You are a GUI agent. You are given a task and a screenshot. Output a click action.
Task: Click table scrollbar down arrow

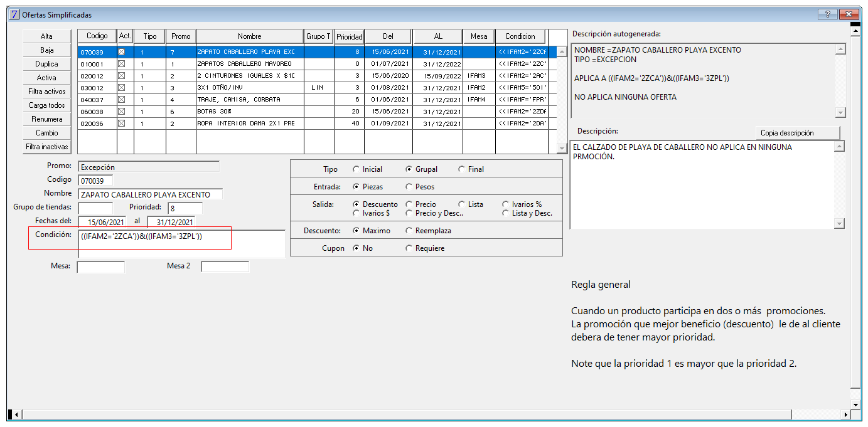[x=562, y=148]
